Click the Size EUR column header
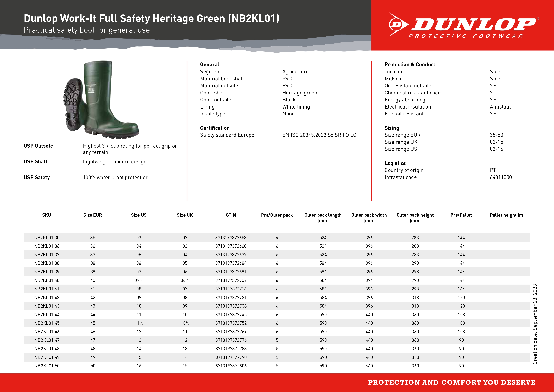554x392 pixels. [93, 215]
